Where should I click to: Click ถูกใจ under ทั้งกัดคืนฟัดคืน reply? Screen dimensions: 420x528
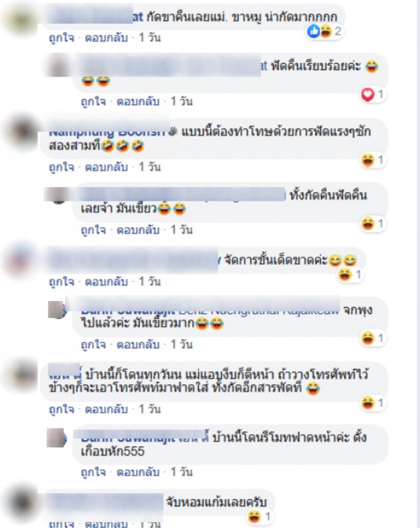(x=93, y=230)
